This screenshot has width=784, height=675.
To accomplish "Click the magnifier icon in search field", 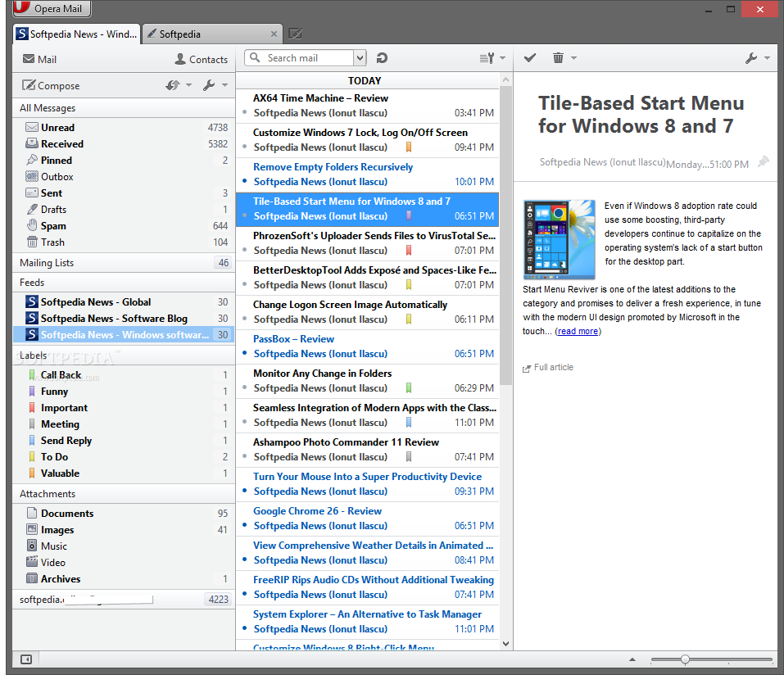I will (255, 57).
